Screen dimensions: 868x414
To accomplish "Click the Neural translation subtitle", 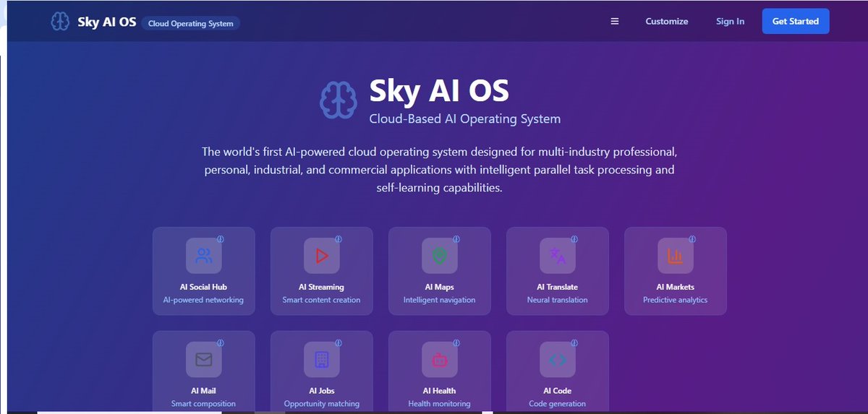I will pos(558,300).
